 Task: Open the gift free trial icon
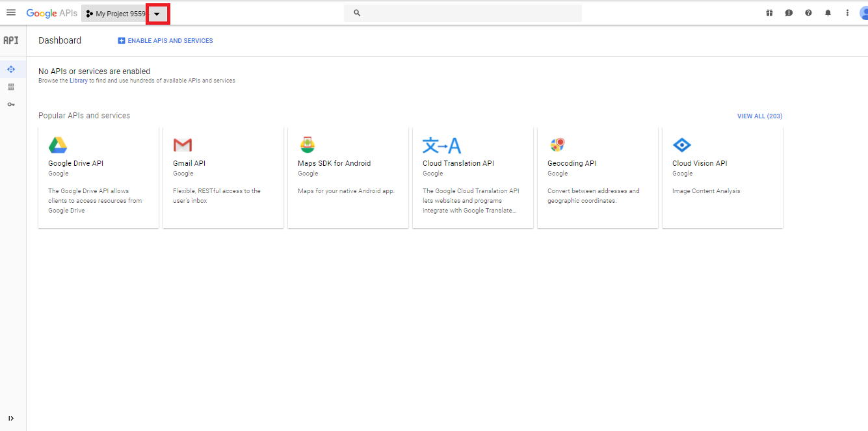(769, 13)
